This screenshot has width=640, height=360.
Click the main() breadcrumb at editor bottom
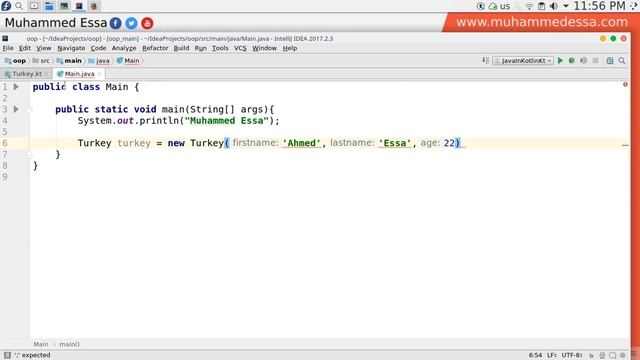click(x=69, y=344)
